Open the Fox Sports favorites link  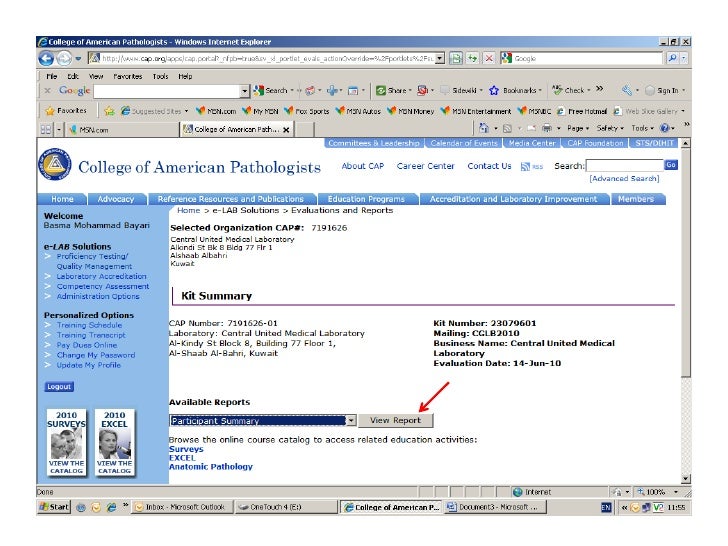tap(306, 111)
